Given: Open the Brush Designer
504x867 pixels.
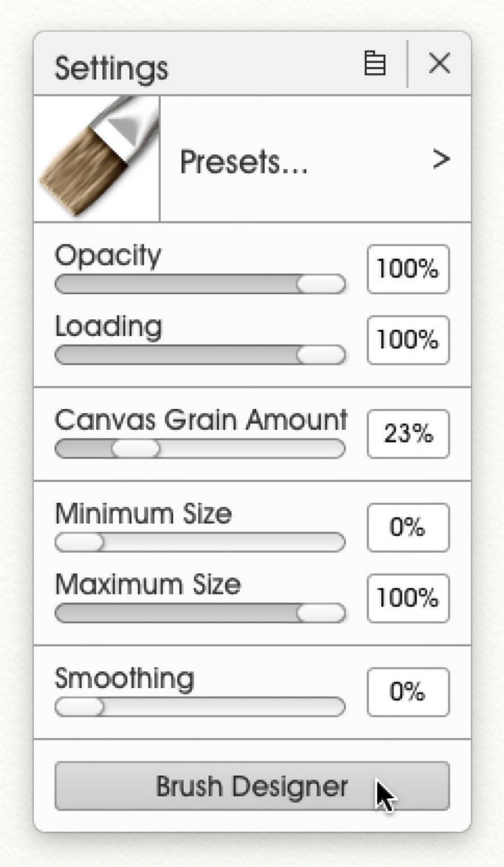Looking at the screenshot, I should [x=252, y=786].
